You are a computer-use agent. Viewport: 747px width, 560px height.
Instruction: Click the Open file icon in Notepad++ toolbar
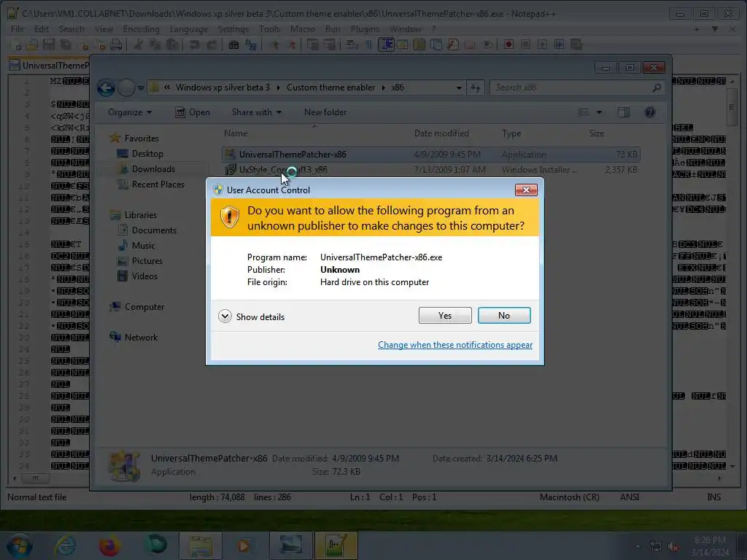[32, 44]
